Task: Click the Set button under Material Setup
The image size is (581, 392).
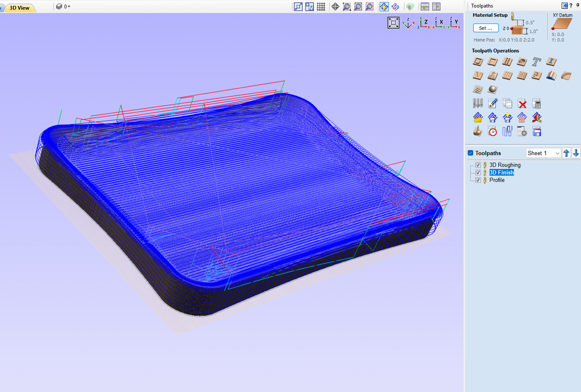Action: point(485,28)
